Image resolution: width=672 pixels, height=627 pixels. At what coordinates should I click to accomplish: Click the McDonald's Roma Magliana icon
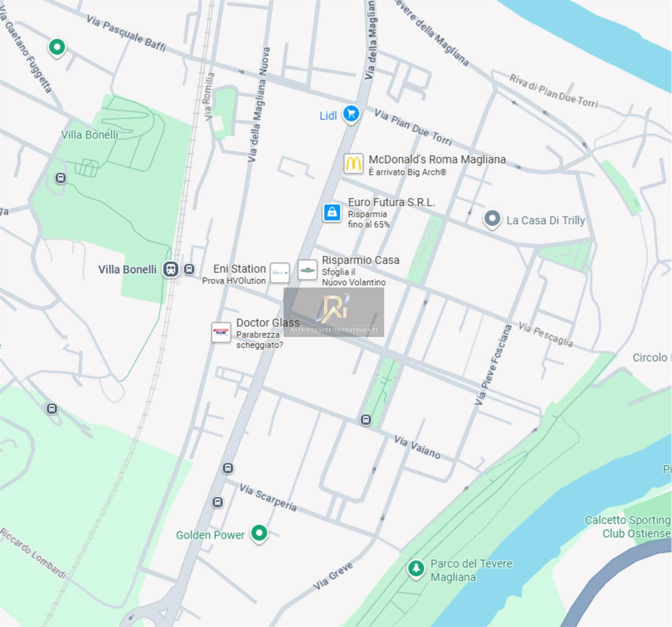point(353,163)
